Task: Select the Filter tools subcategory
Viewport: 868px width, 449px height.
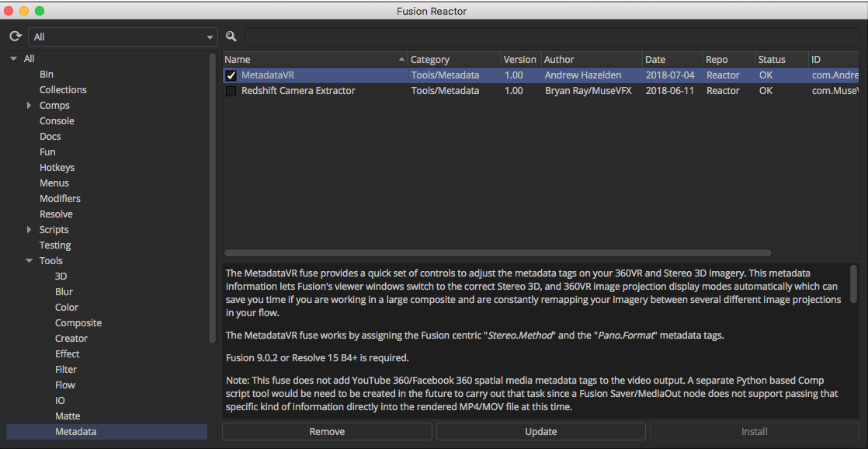Action: [x=66, y=369]
